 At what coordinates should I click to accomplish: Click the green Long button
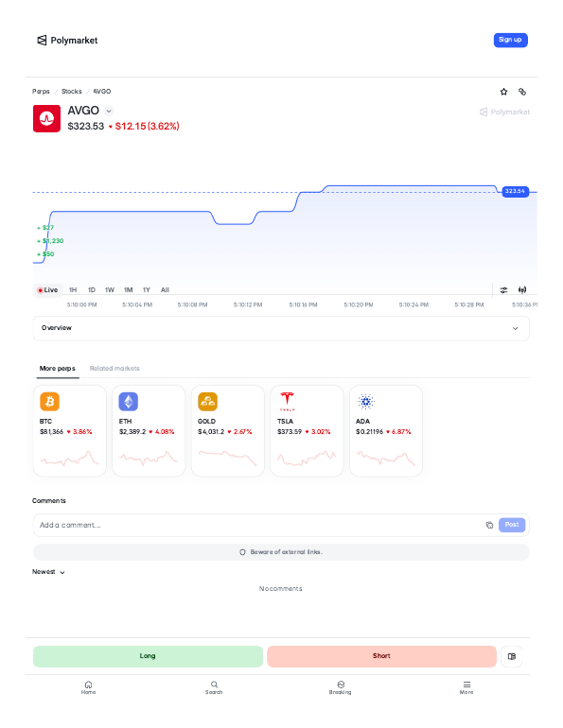[148, 656]
